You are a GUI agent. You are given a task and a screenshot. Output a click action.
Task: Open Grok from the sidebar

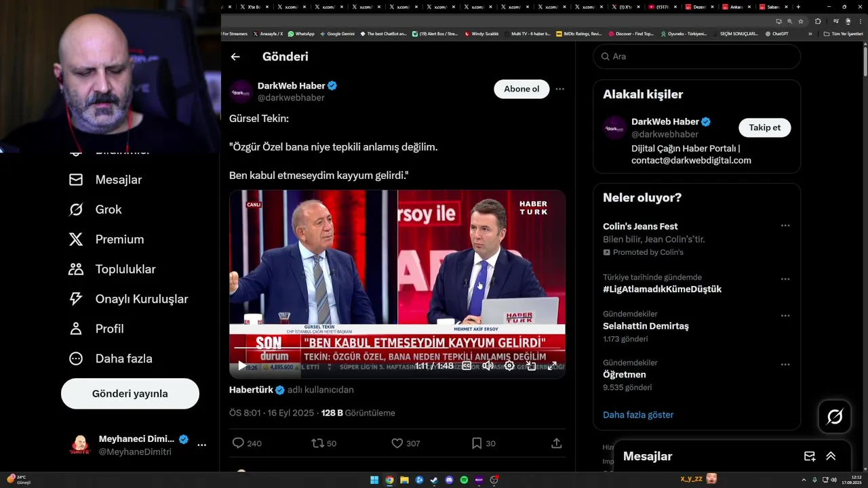(x=95, y=209)
